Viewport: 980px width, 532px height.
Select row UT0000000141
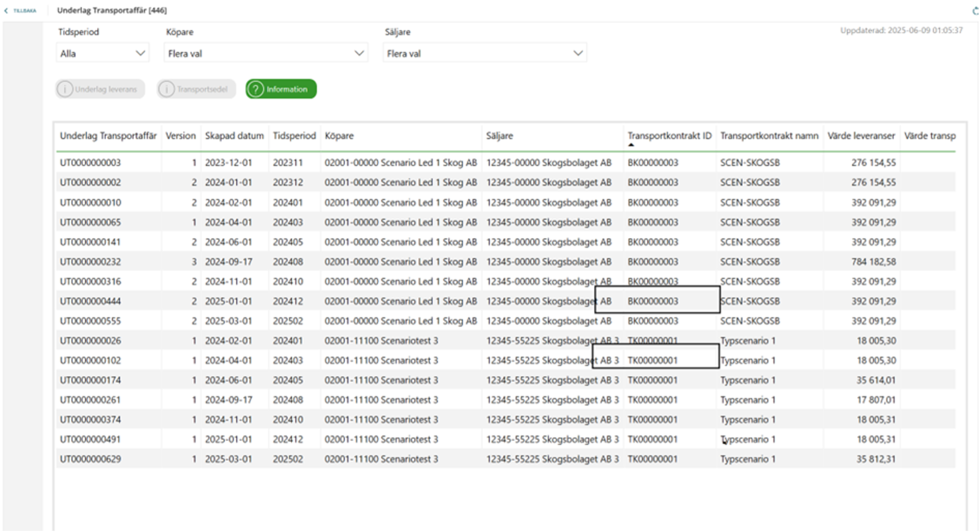[x=506, y=242]
